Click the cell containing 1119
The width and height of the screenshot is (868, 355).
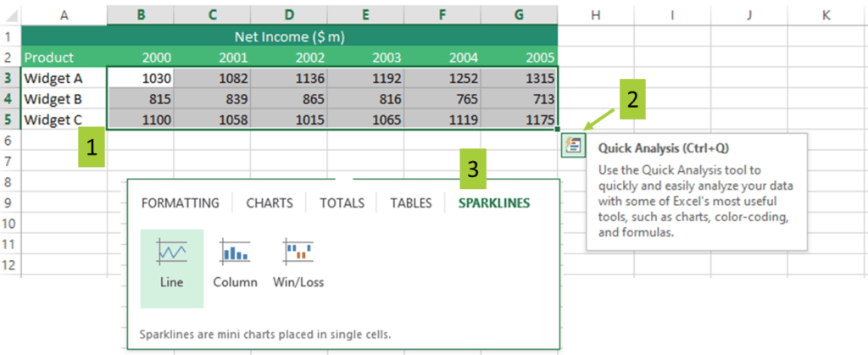(442, 119)
